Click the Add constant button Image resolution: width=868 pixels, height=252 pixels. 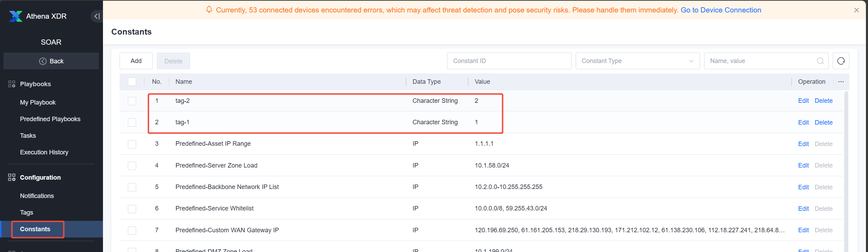[x=136, y=61]
